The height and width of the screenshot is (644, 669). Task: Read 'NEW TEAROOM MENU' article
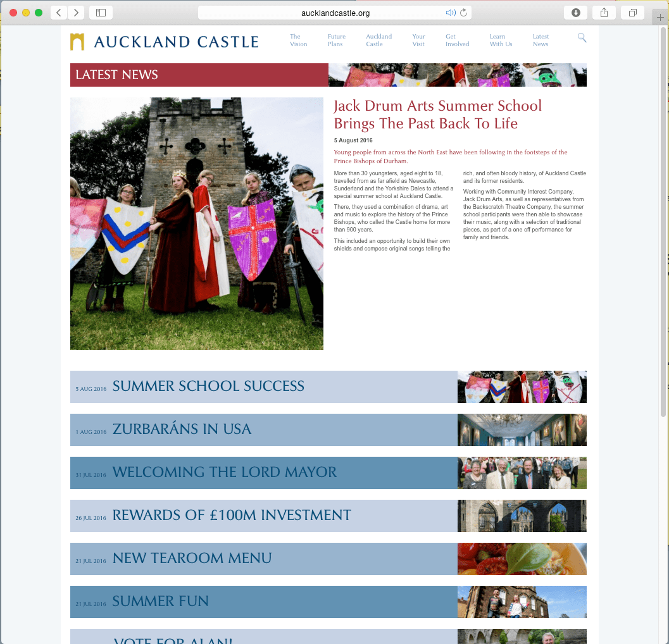click(x=191, y=559)
